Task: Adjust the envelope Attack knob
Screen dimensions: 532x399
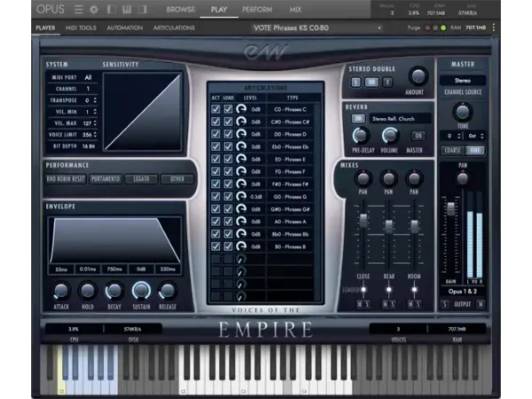Action: 61,291
